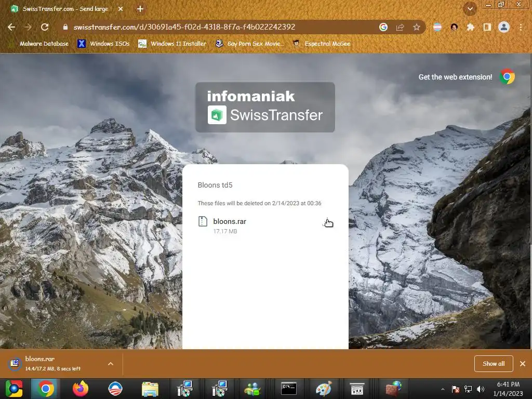Click the 17.17 MB file size text
Viewport: 532px width, 399px height.
click(x=225, y=231)
